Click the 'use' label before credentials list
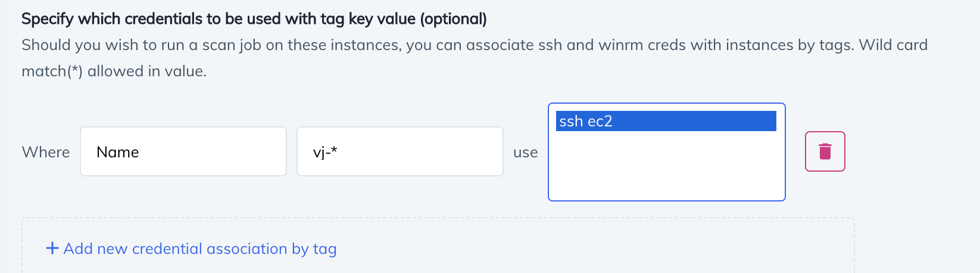The height and width of the screenshot is (273, 980). pyautogui.click(x=525, y=153)
